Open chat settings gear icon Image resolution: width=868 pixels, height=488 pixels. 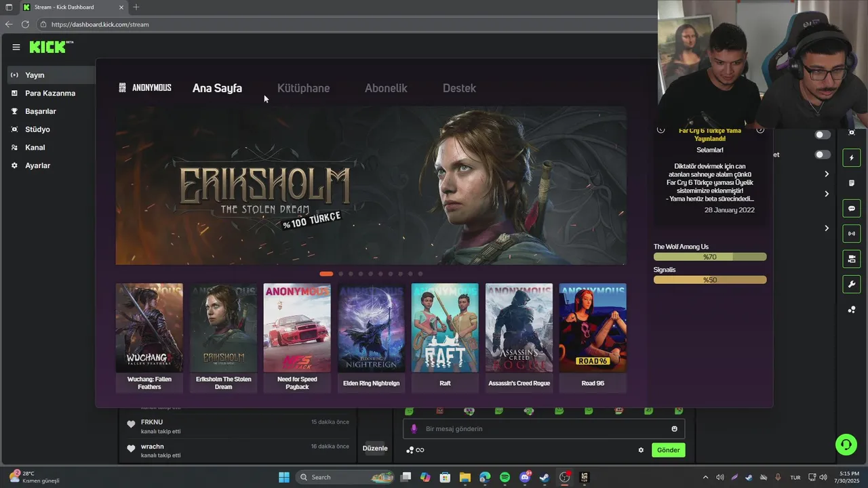(641, 450)
